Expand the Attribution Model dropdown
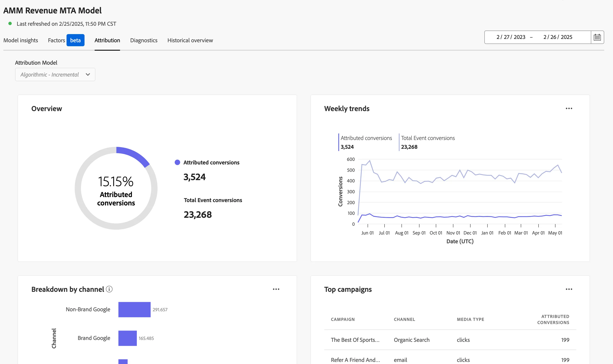 [55, 74]
